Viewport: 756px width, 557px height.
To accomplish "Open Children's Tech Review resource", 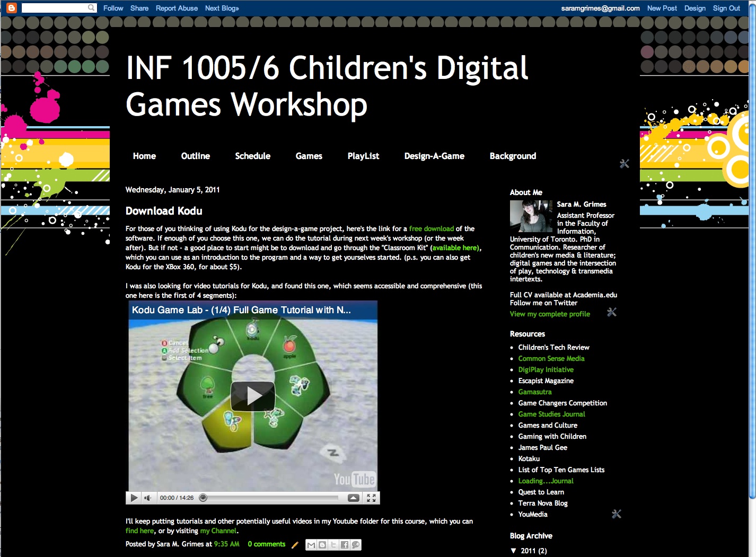I will 553,347.
